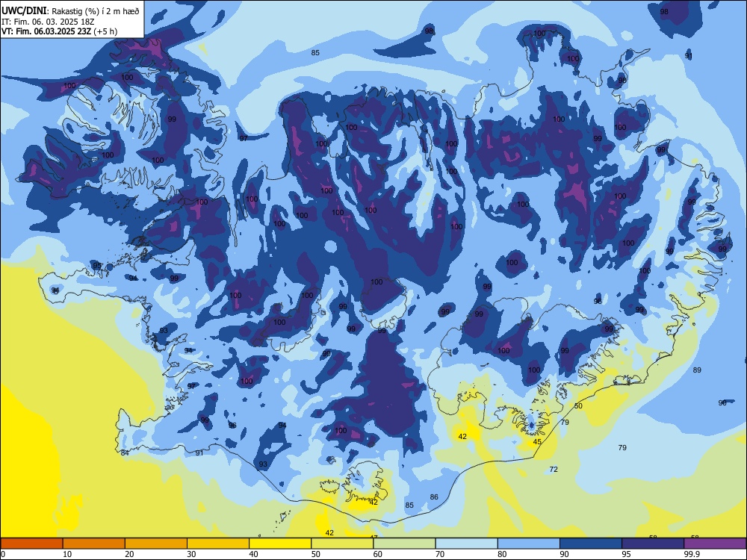The image size is (747, 560).
Task: Click the map humidity value "86"
Action: point(434,497)
